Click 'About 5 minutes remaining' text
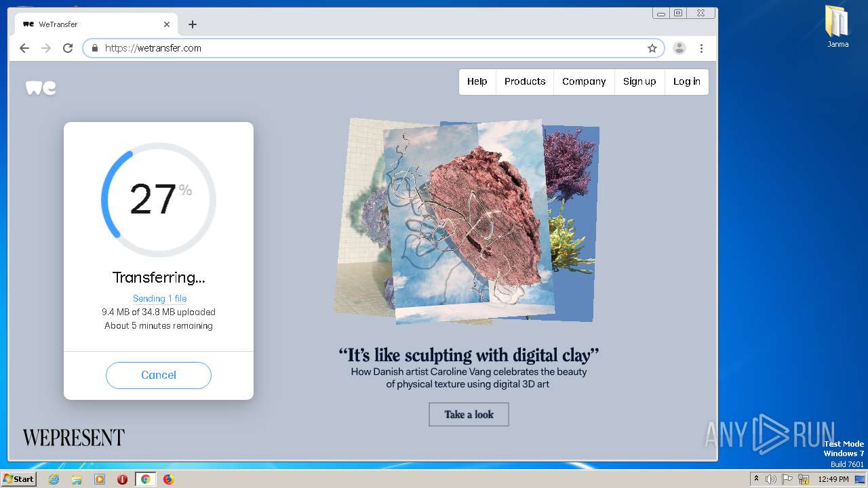Image resolution: width=868 pixels, height=488 pixels. [159, 325]
